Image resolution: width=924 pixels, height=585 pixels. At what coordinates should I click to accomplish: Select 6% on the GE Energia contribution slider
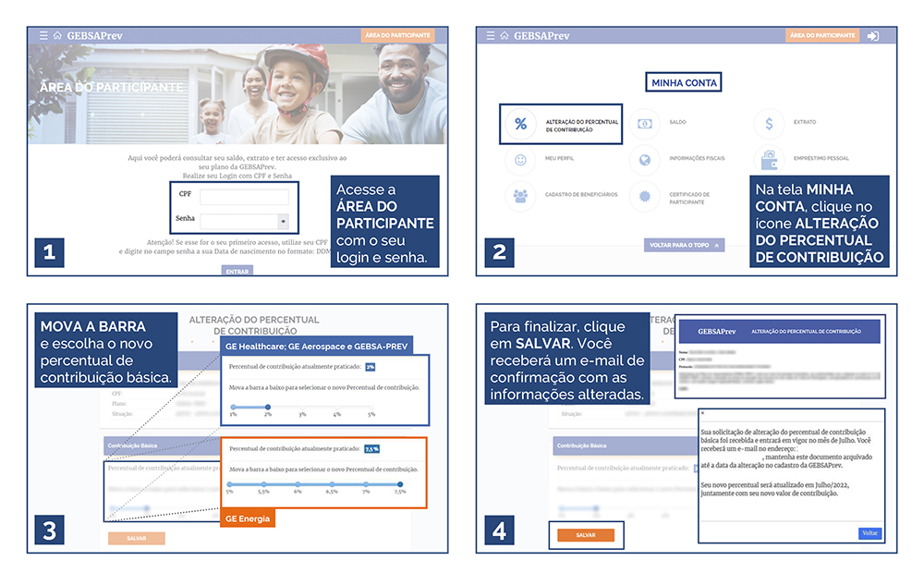tap(298, 484)
